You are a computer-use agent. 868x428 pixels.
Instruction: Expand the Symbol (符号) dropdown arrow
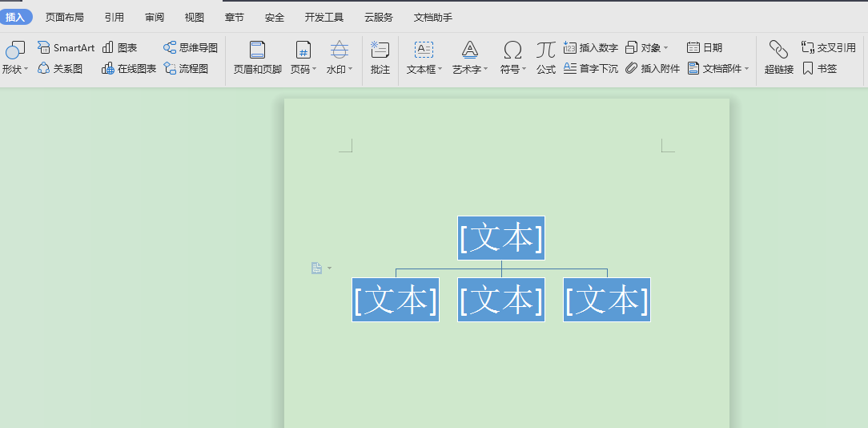pyautogui.click(x=523, y=69)
